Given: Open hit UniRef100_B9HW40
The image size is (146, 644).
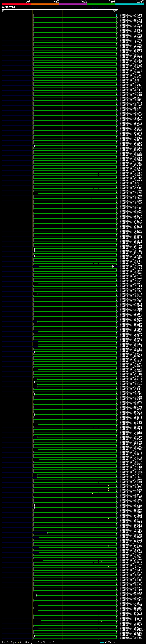Looking at the screenshot, I should click(x=131, y=17).
